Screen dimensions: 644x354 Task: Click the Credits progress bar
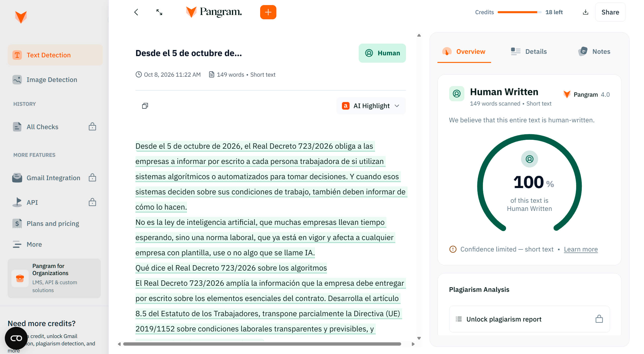(x=519, y=12)
